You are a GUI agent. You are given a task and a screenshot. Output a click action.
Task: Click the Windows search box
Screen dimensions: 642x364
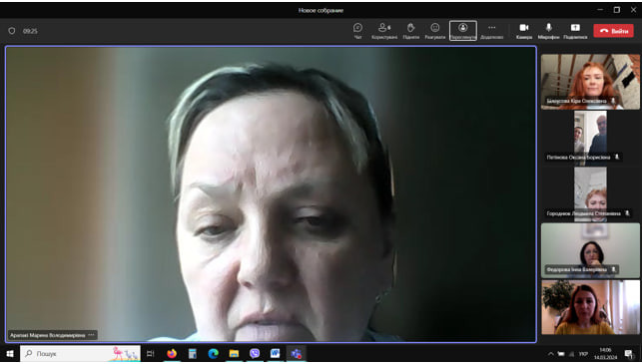(80, 353)
